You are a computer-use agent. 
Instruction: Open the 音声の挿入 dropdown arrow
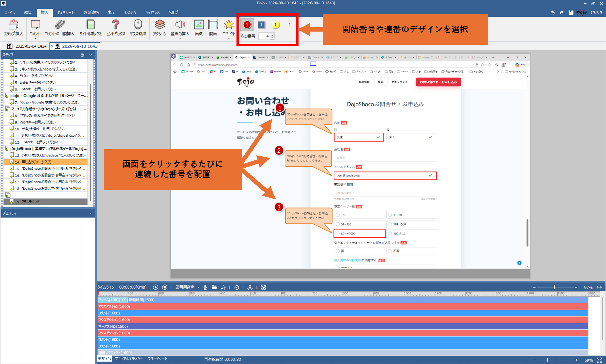(x=180, y=38)
